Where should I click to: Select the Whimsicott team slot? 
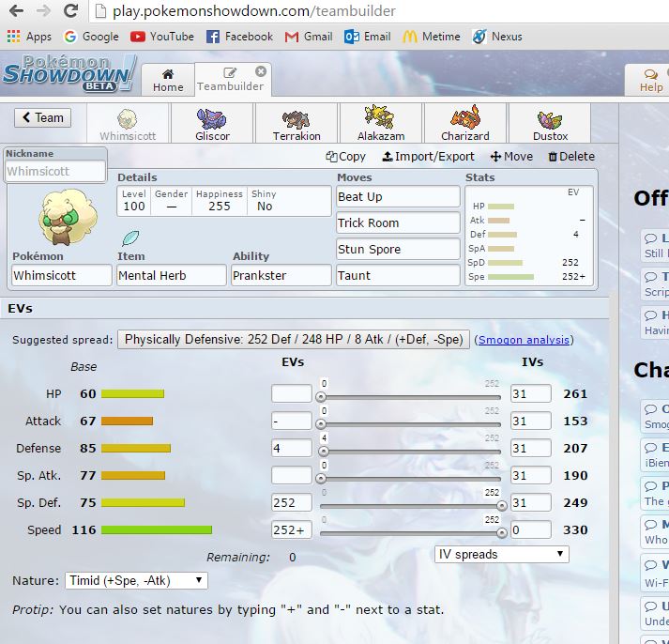point(128,123)
